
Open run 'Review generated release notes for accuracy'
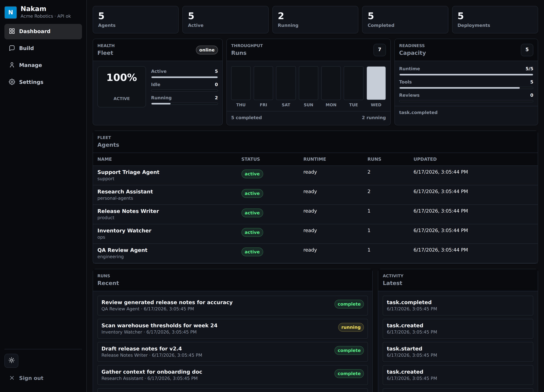(x=232, y=305)
